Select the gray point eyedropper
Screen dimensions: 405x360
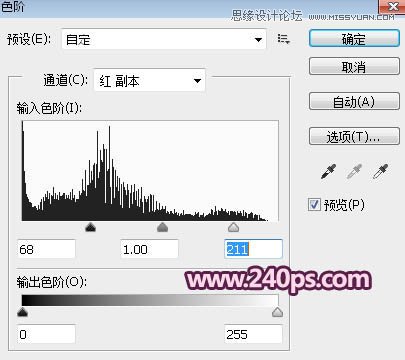pyautogui.click(x=354, y=171)
